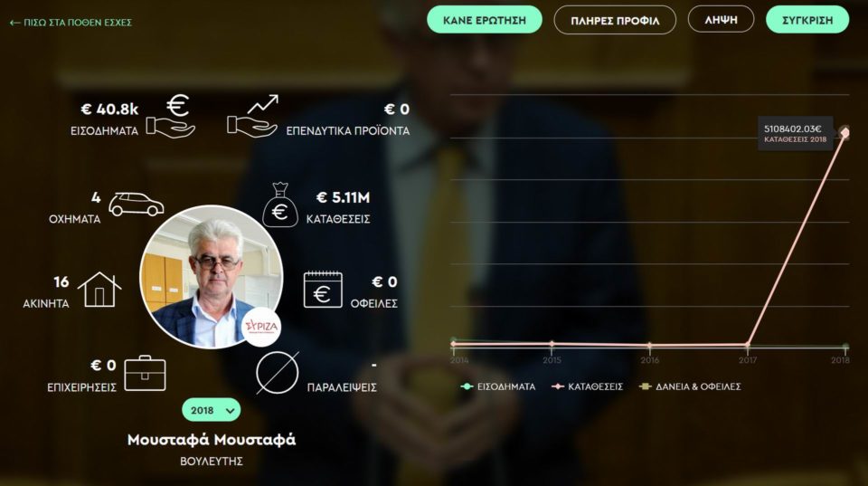Image resolution: width=868 pixels, height=486 pixels.
Task: Click the deposits money bag icon
Action: coord(280,205)
